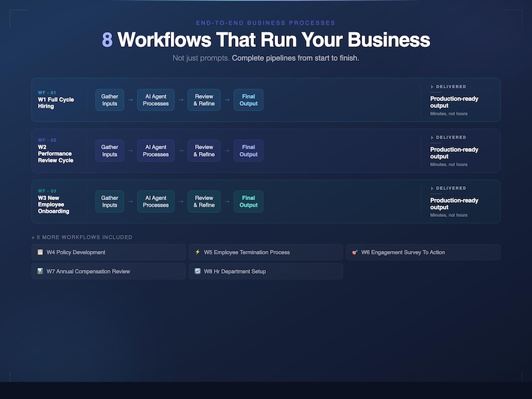Click the W3 New Employee Onboarding title
Screen dimensions: 532x399
pos(54,204)
